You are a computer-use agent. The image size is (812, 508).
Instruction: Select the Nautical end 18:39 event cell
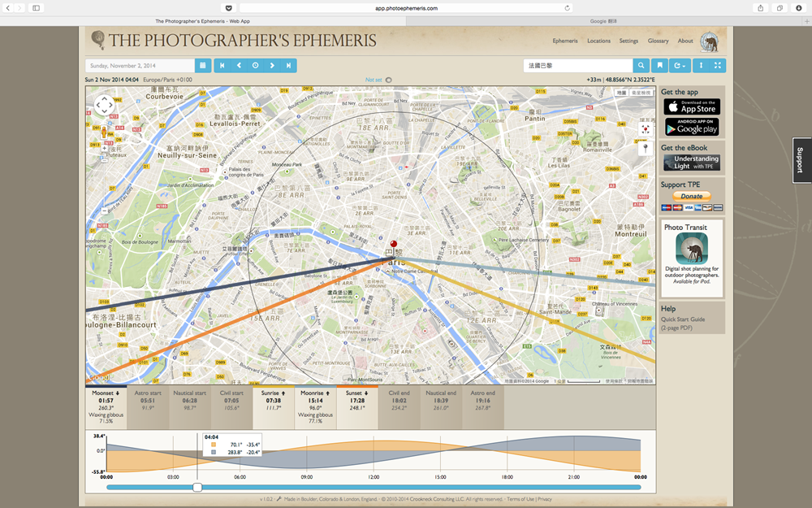(x=441, y=407)
